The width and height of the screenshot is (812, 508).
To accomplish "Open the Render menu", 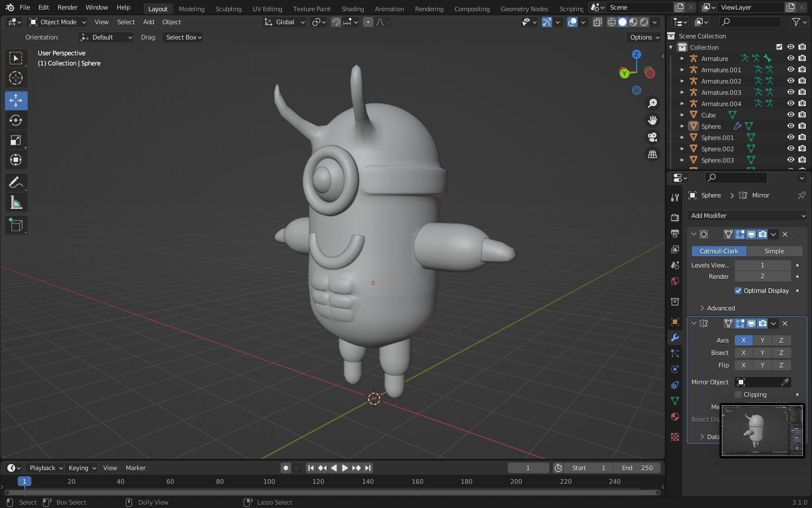I will 67,7.
